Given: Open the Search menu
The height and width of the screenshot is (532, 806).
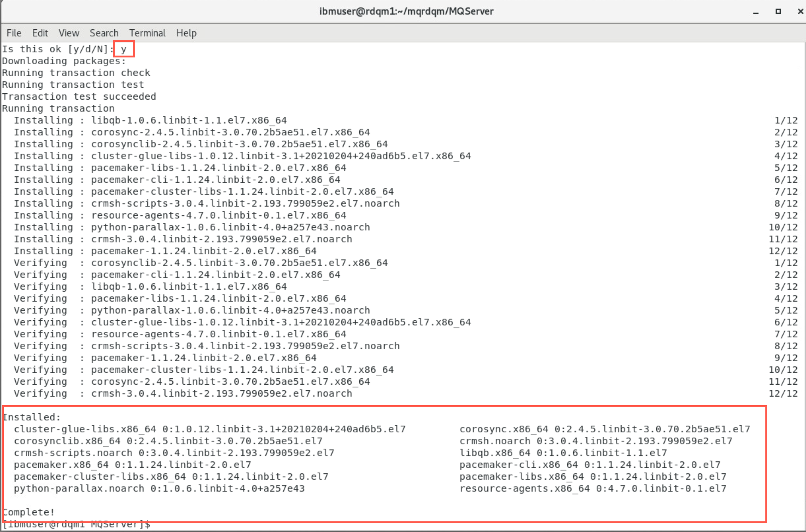Looking at the screenshot, I should pos(104,33).
